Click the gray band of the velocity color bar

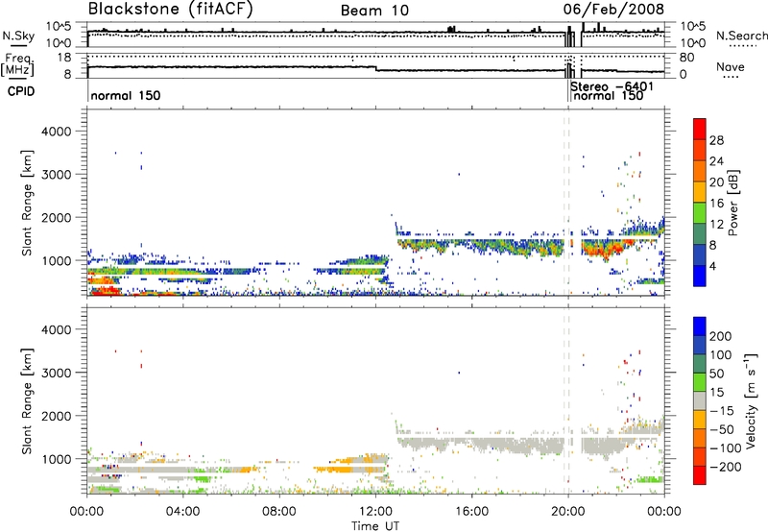click(x=700, y=400)
